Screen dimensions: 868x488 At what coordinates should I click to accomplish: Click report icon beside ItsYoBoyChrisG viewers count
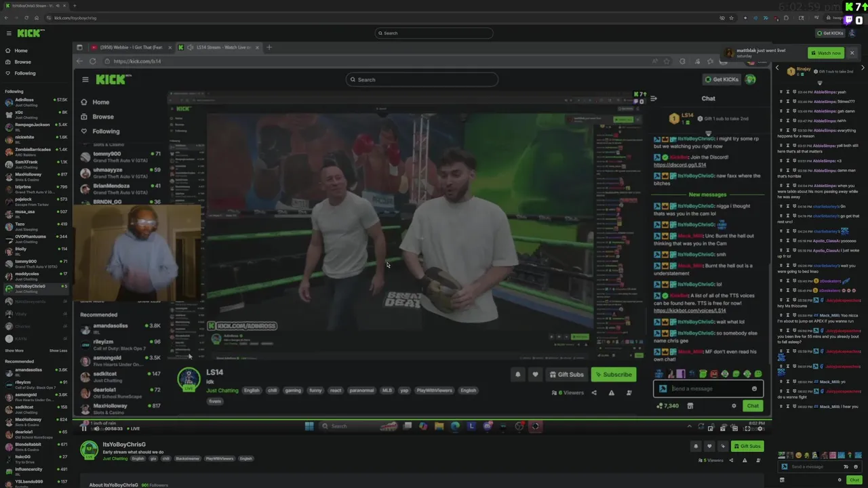(x=745, y=461)
